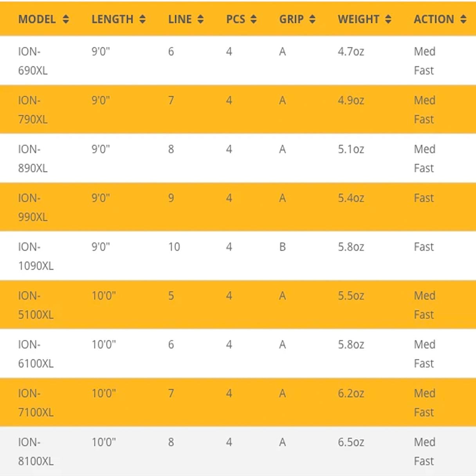476x476 pixels.
Task: Select the ION-690XL model cell
Action: point(32,61)
